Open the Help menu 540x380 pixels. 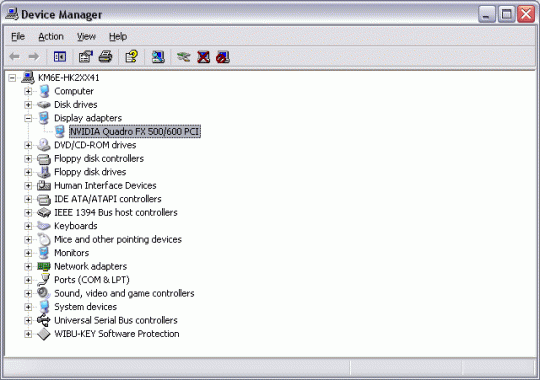tap(118, 36)
